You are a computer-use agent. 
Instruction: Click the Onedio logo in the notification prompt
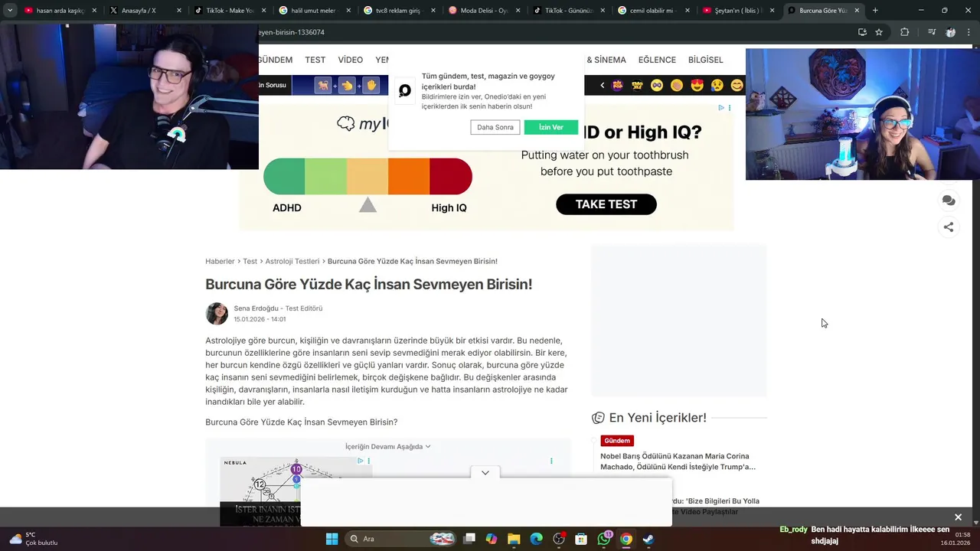405,91
